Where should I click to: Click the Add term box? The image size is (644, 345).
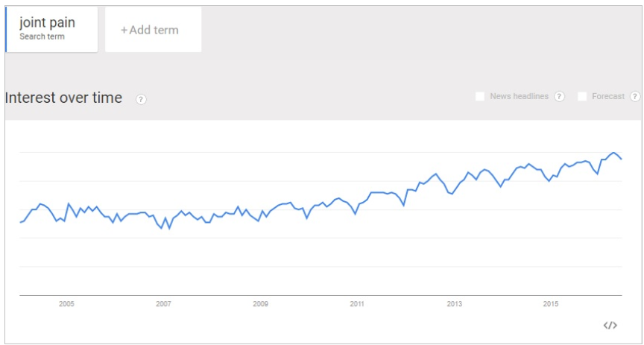(x=154, y=30)
